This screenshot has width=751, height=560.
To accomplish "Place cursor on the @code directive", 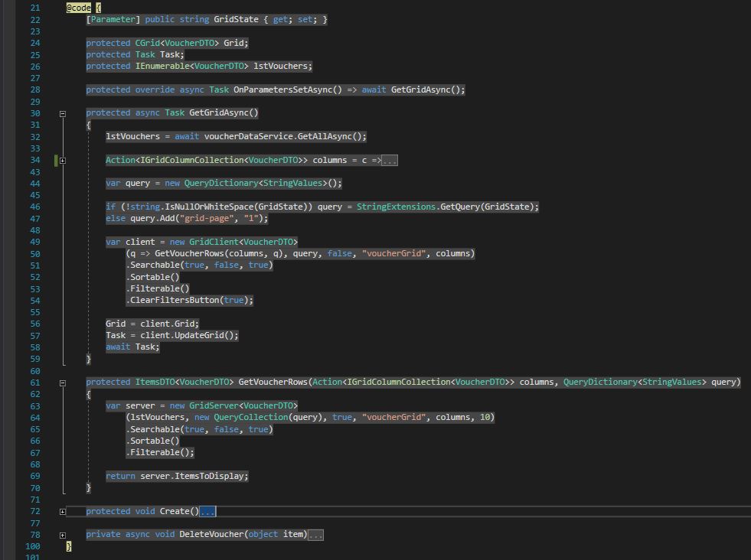I will (x=78, y=8).
